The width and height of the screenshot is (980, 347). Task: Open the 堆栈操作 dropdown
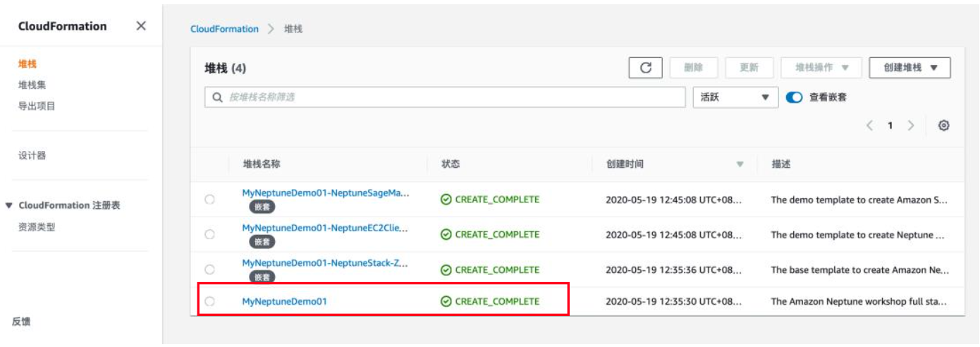coord(821,68)
